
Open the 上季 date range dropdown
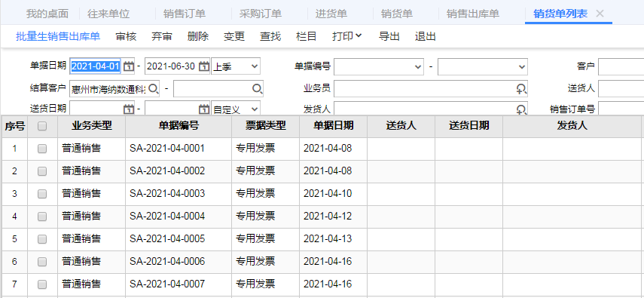(236, 66)
